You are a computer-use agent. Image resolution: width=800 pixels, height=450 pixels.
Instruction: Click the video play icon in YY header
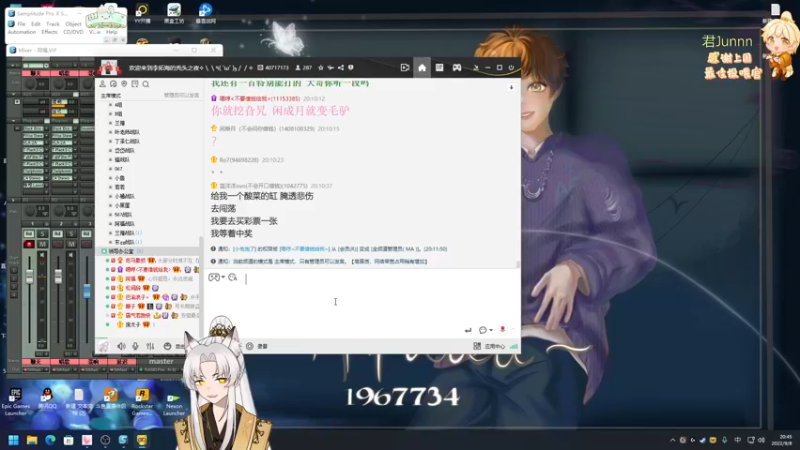coord(405,67)
